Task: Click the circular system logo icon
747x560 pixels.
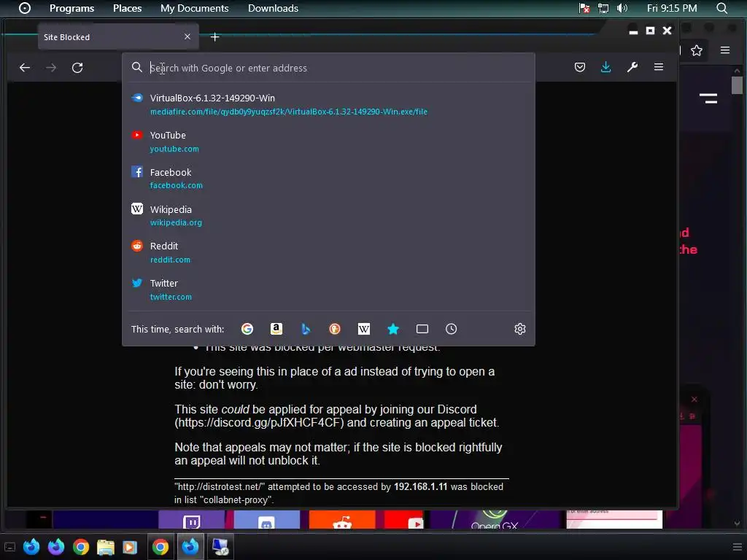Action: 25,8
